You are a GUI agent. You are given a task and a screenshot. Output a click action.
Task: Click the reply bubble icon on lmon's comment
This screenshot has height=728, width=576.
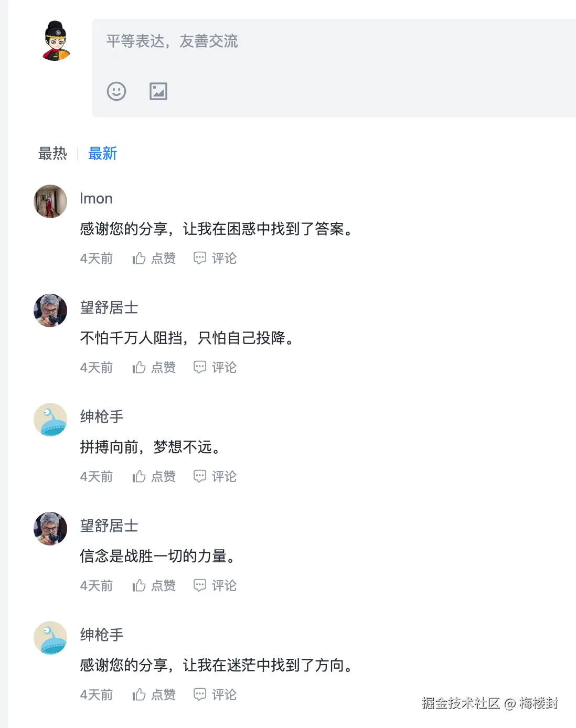pos(200,258)
